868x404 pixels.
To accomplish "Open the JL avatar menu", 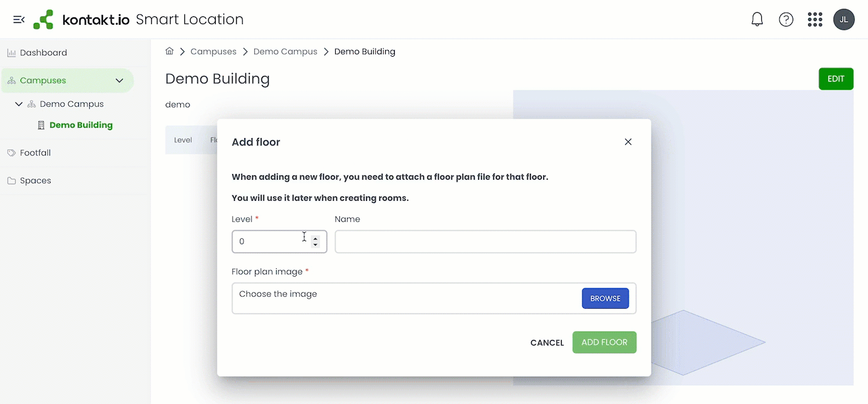I will (x=844, y=19).
